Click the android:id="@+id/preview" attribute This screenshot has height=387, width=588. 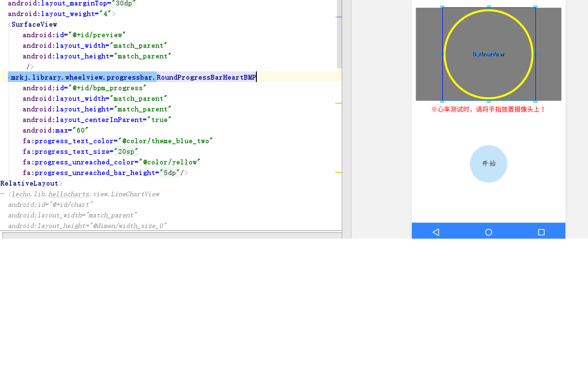tap(74, 35)
